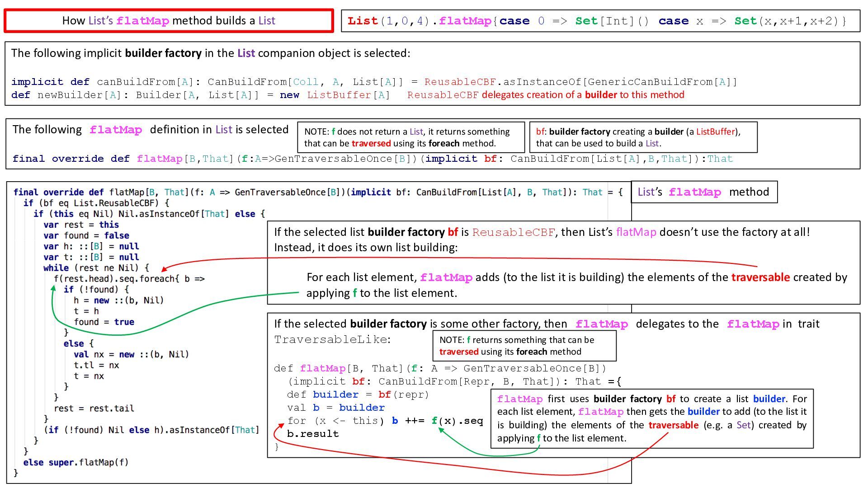
Task: Click the code line "found = true"
Action: pos(104,322)
